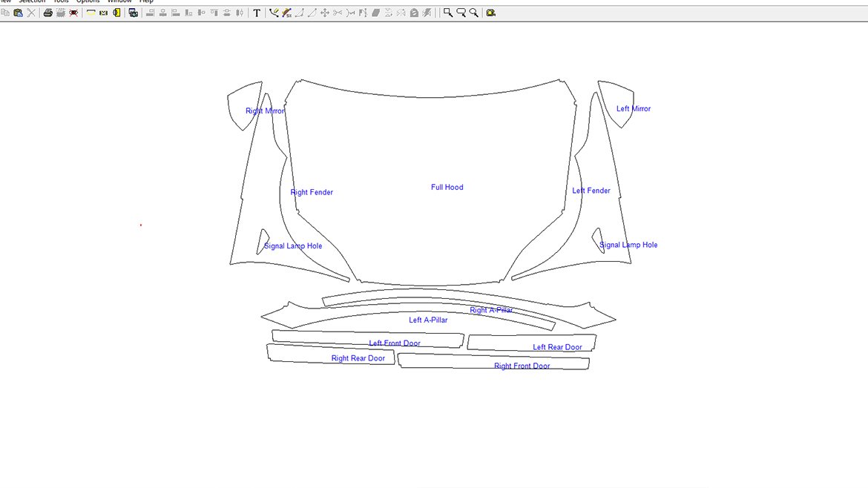868x488 pixels.
Task: Click the 'Right A-Pillar' label
Action: pos(491,310)
